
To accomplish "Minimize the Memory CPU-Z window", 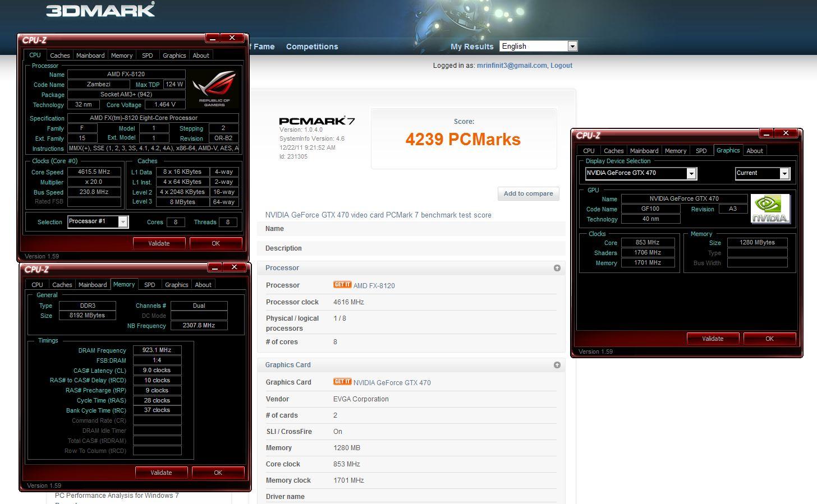I will [215, 267].
